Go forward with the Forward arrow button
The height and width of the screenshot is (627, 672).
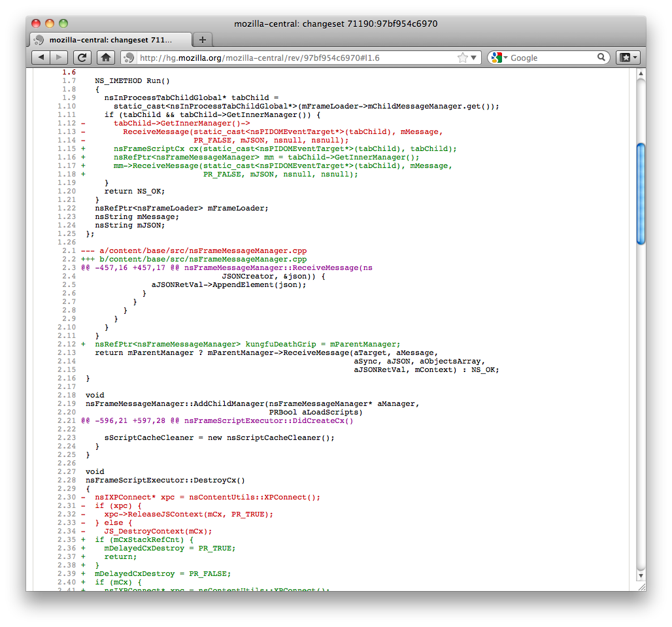(59, 58)
